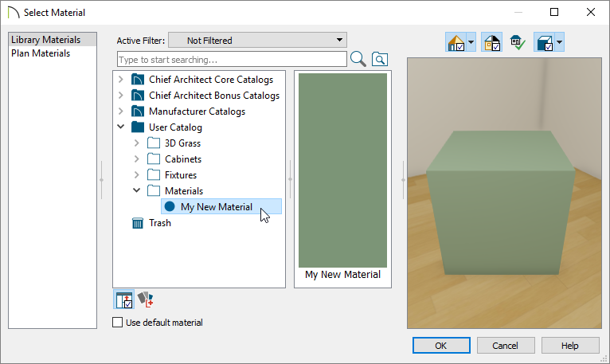
Task: Click the house preview toolbar icon
Action: [x=456, y=42]
